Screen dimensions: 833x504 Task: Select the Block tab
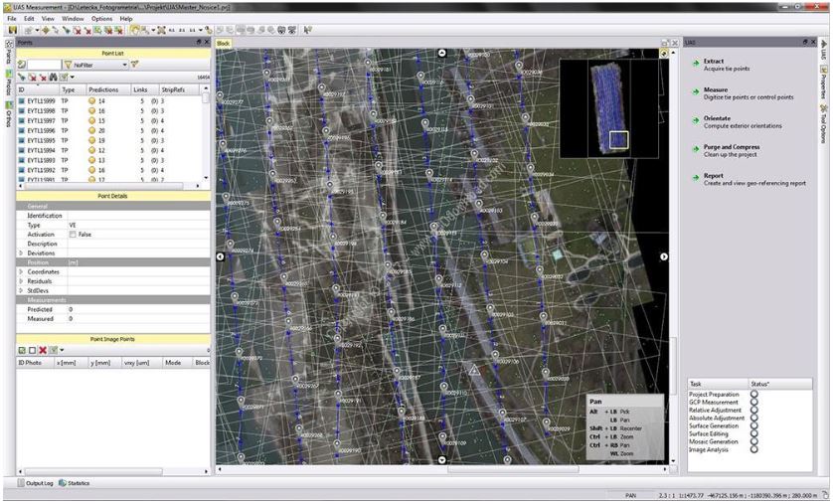(x=223, y=44)
